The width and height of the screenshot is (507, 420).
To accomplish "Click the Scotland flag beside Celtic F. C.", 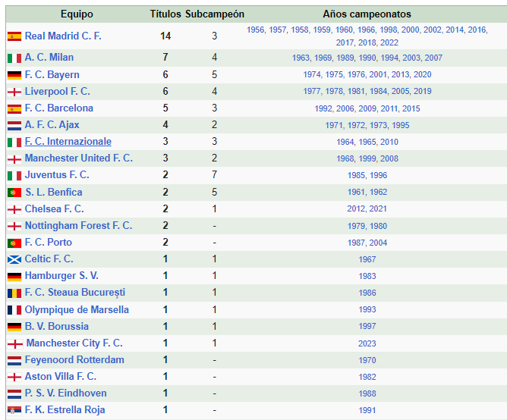I will pos(14,259).
